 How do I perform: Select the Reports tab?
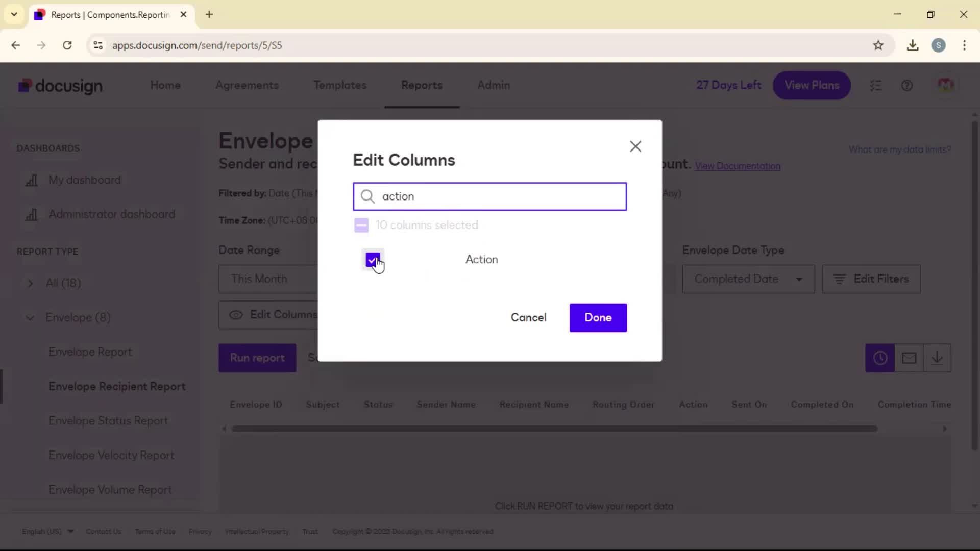422,85
